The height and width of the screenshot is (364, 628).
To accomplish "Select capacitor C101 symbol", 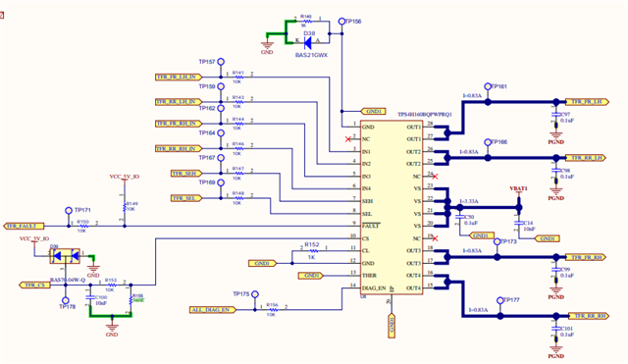I will [556, 329].
